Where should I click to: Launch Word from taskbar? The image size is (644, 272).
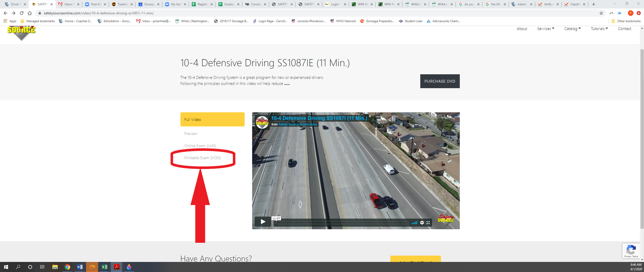click(79, 267)
